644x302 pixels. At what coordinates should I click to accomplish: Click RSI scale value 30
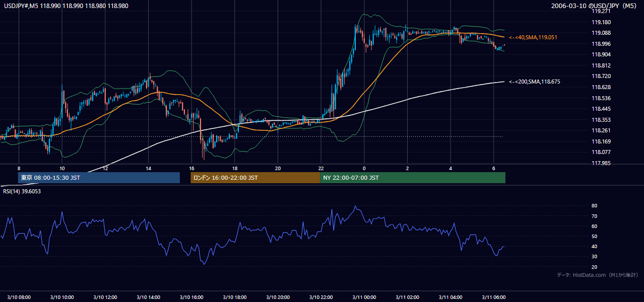[x=595, y=257]
